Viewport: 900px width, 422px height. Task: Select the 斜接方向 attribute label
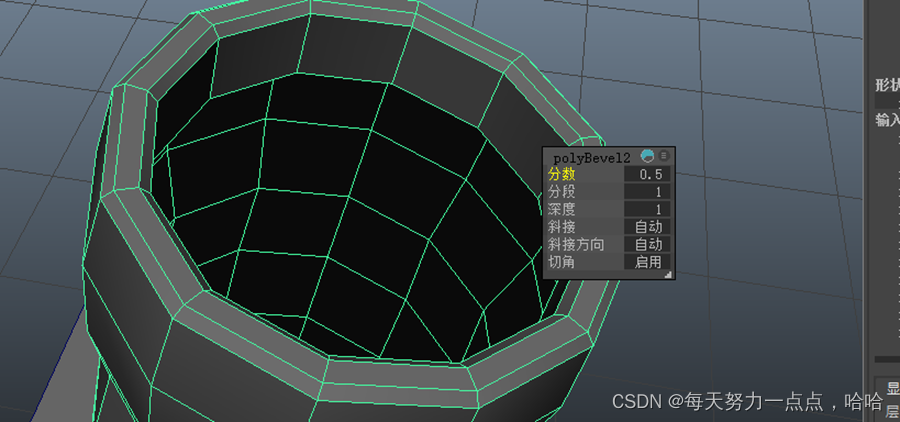coord(576,244)
